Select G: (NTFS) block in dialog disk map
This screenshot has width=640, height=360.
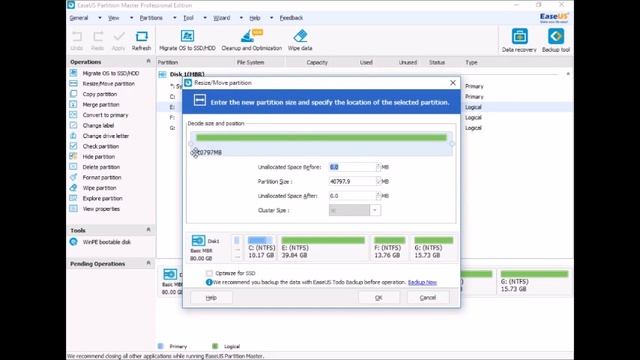(x=433, y=247)
